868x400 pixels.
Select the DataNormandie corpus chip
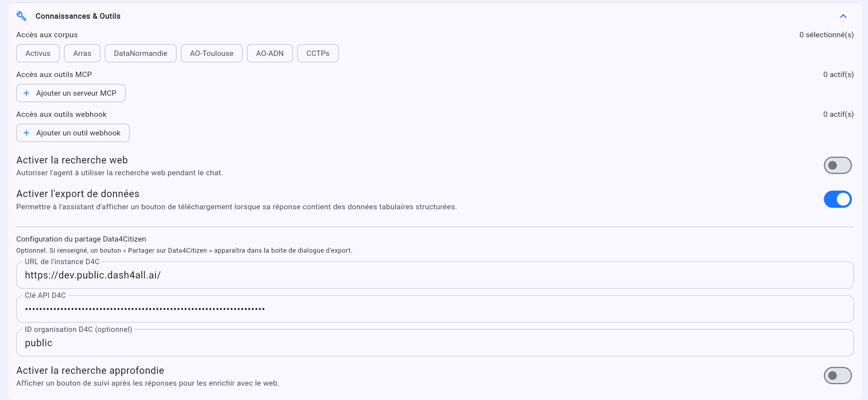pos(140,53)
